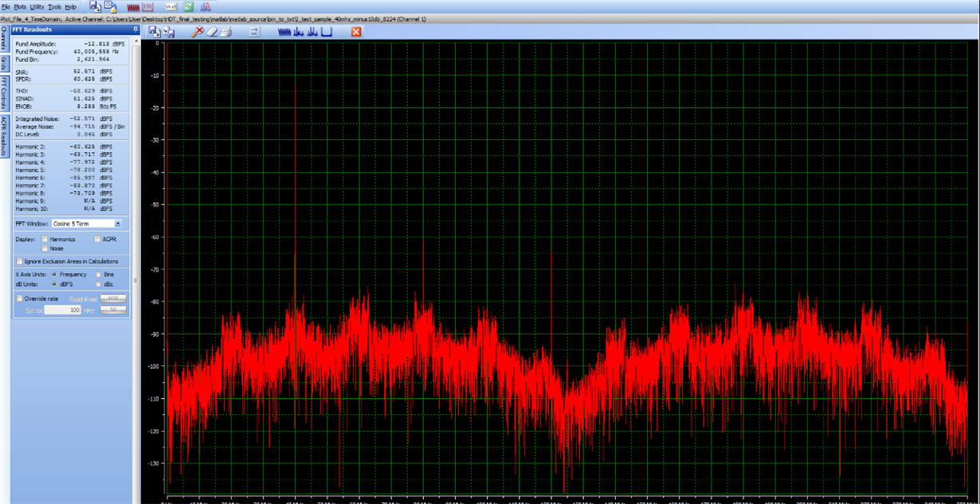Viewport: 980px width, 504px height.
Task: Click the swap arrows icon in the plot toolbar
Action: click(254, 32)
